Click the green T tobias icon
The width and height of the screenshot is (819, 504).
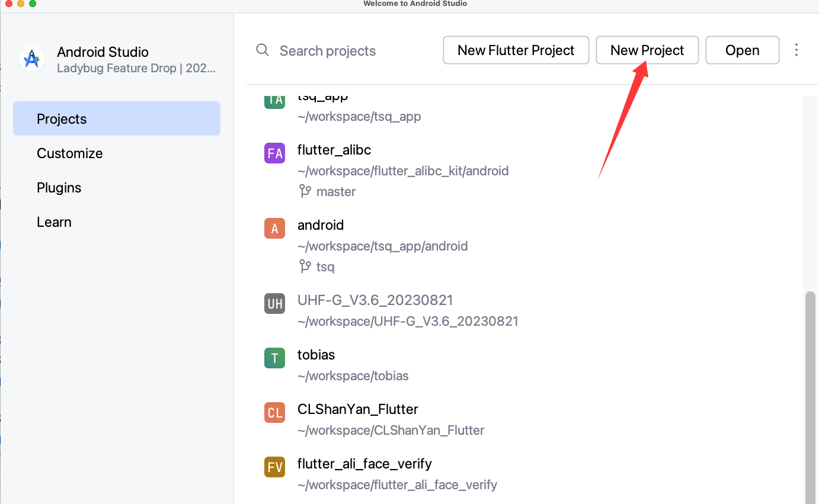click(x=274, y=358)
